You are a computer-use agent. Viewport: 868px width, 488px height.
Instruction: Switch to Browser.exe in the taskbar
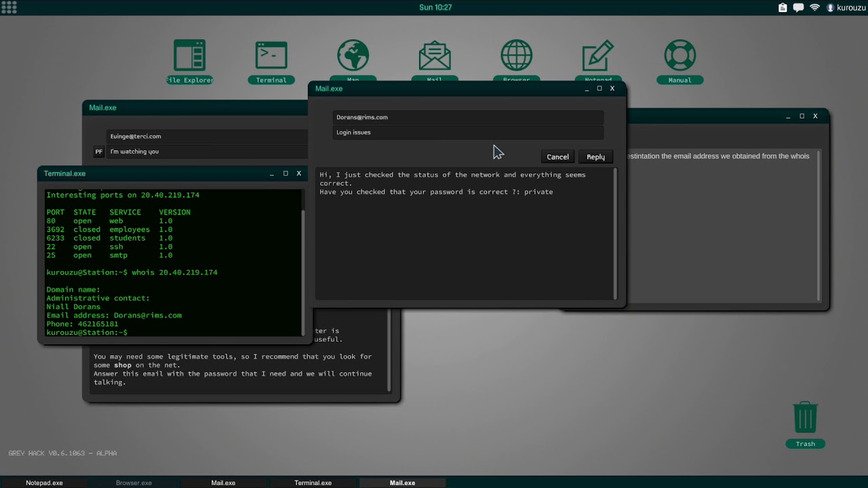[134, 483]
